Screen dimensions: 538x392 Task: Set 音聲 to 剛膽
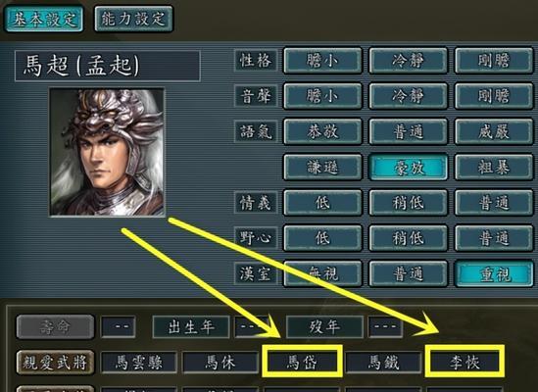494,96
